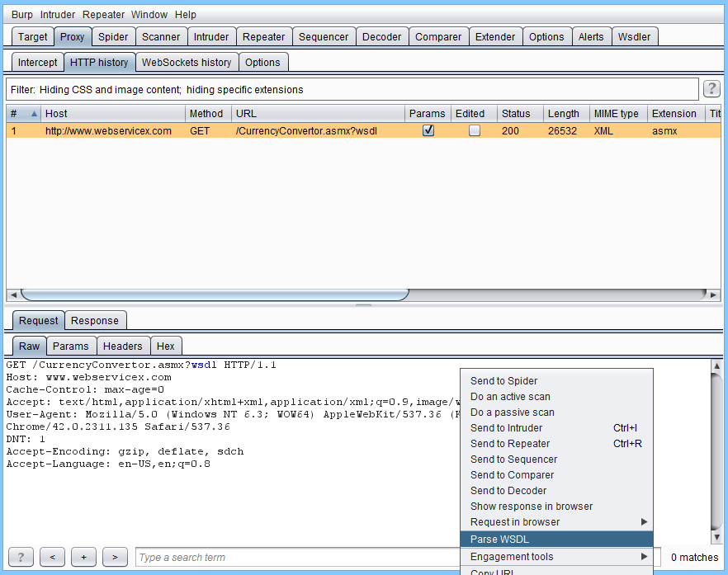Open the Intercept sub-tab
Screen dimensions: 728x575
38,62
